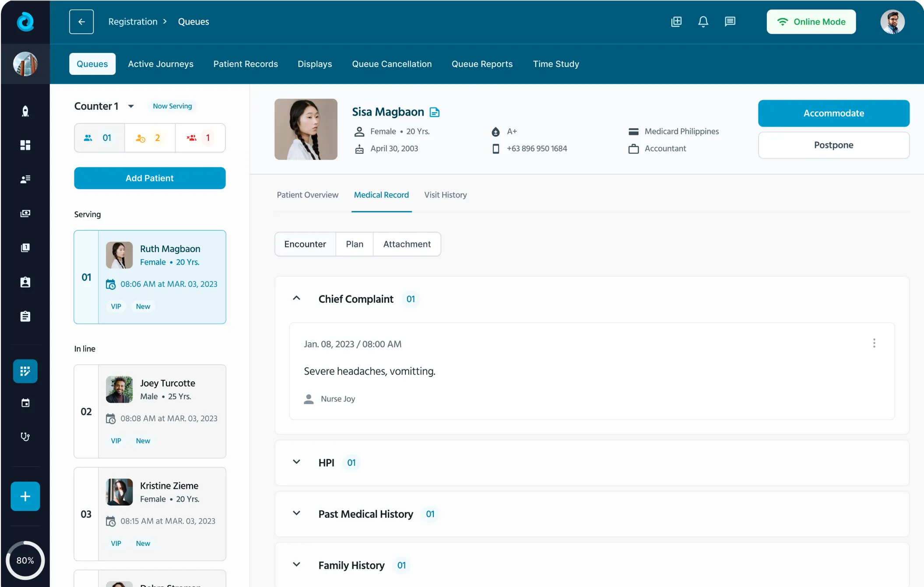Select the Plan segment toggle
This screenshot has width=924, height=587.
354,244
